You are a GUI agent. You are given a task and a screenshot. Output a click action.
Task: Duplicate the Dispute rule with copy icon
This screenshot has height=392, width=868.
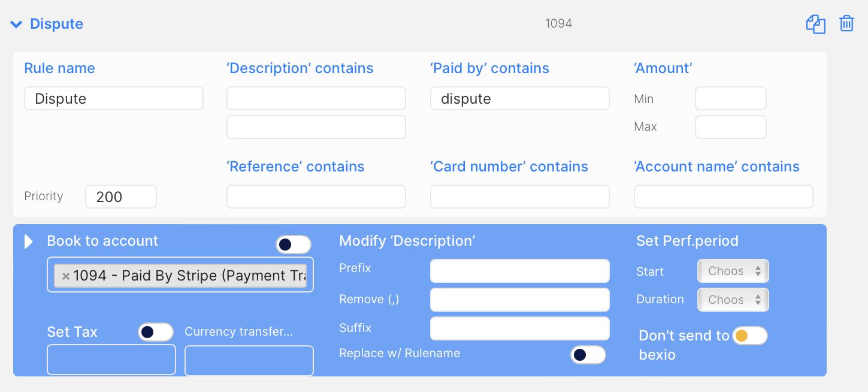click(815, 24)
